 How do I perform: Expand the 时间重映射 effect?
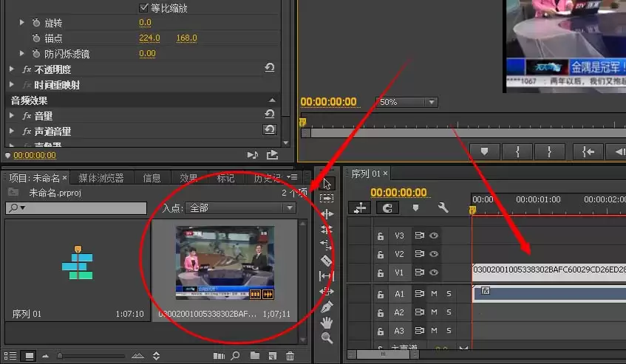click(x=12, y=84)
